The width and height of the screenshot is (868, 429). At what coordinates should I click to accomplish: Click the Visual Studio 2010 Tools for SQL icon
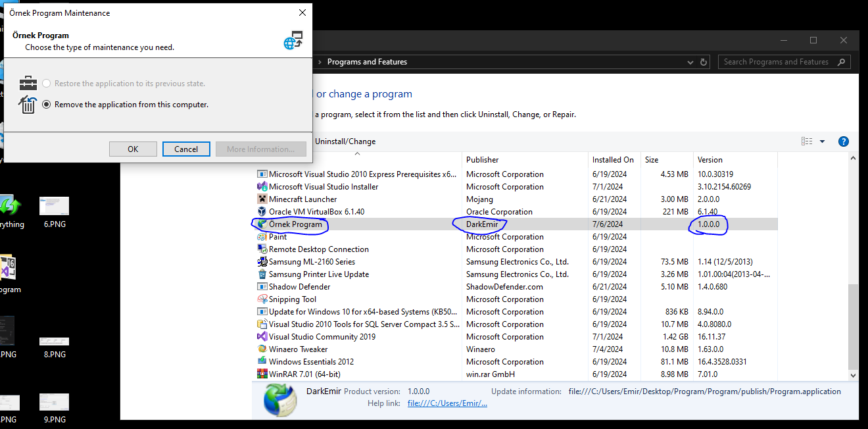pos(262,324)
